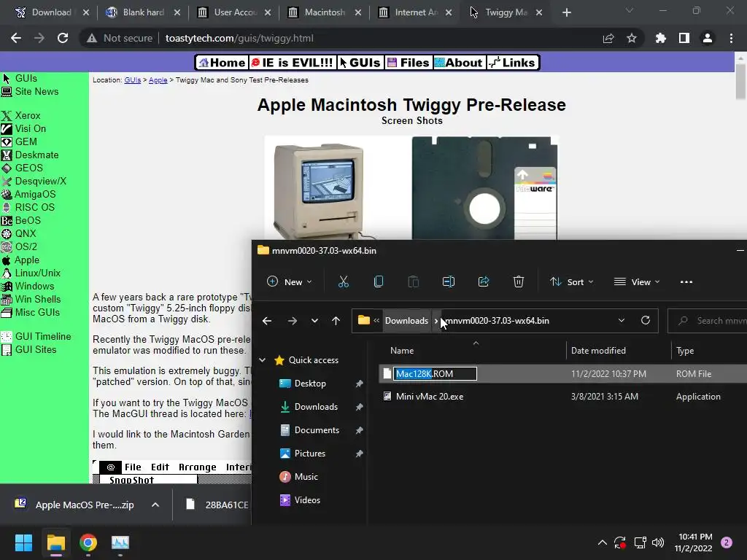Open the Windows Start menu
Viewport: 747px width, 560px height.
(x=23, y=542)
